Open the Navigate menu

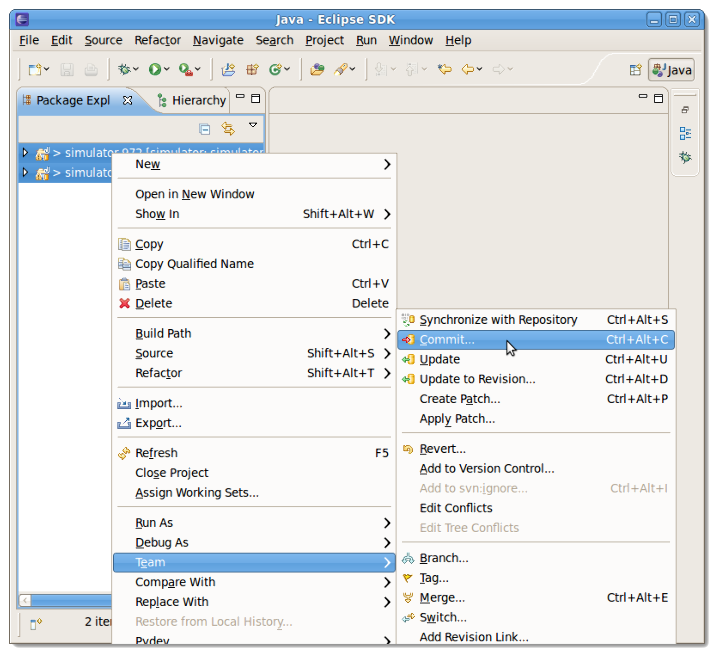click(x=218, y=40)
